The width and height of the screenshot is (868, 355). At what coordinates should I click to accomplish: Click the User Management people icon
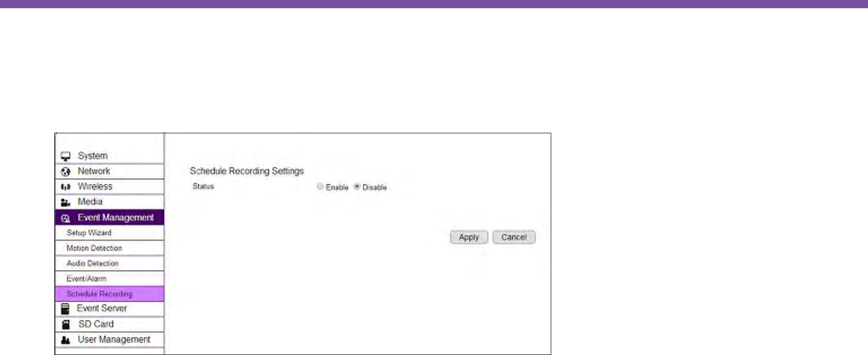coord(66,340)
